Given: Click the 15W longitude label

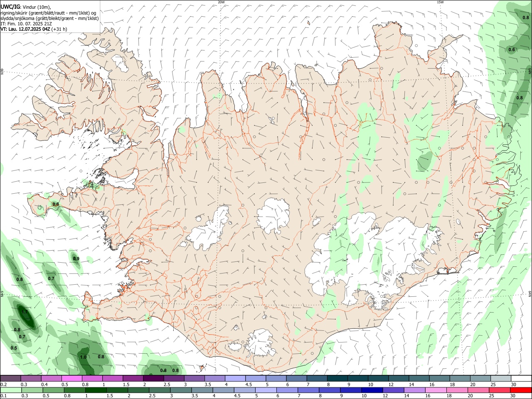Looking at the screenshot, I should tap(440, 2).
